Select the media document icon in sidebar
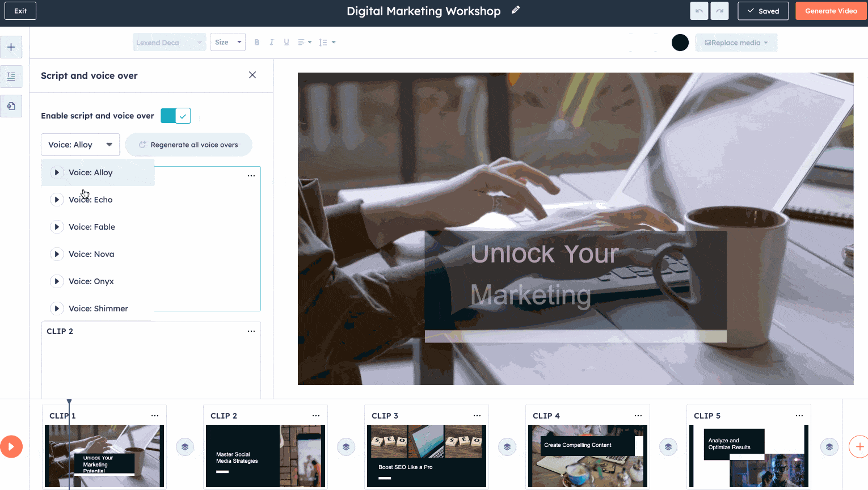This screenshot has height=490, width=868. (11, 106)
